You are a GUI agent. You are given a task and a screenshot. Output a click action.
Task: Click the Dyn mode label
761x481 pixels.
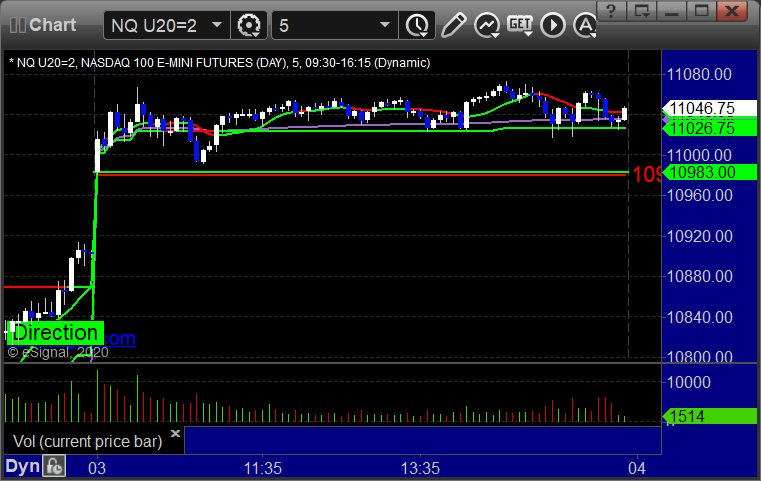click(22, 466)
